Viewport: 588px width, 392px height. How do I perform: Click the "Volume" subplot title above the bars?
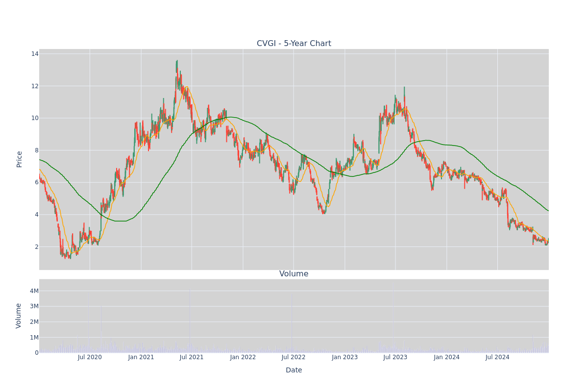294,274
